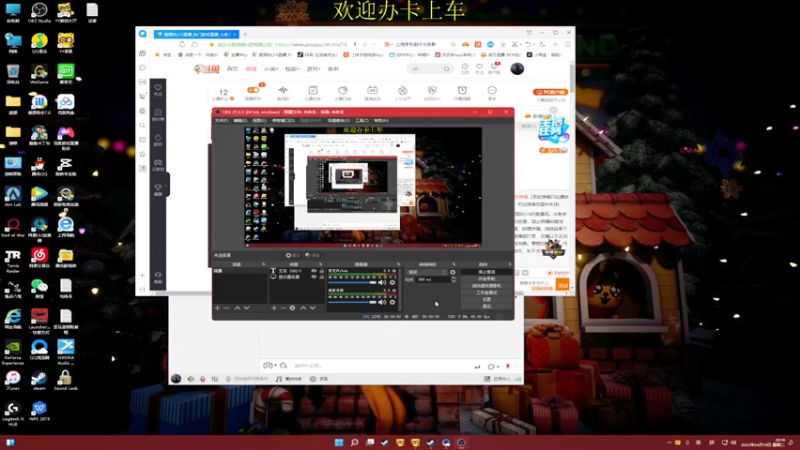The image size is (800, 450).
Task: Open WeGame desktop icon
Action: tap(39, 74)
